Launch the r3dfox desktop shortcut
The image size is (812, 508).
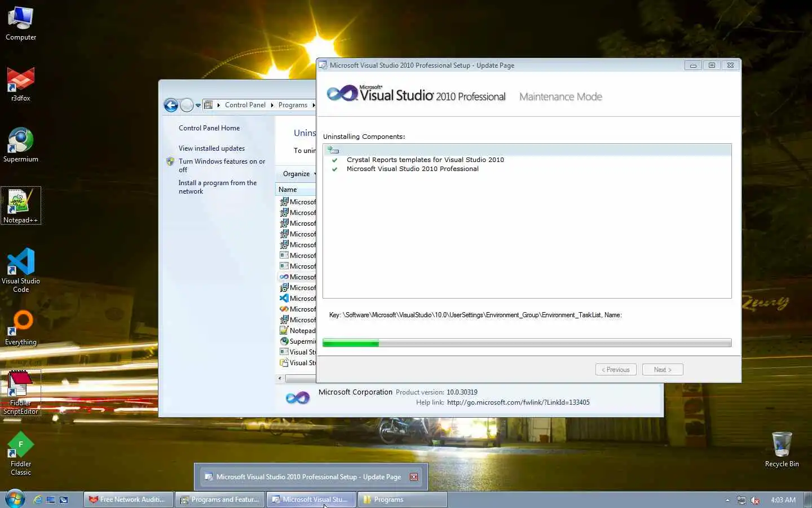(21, 85)
